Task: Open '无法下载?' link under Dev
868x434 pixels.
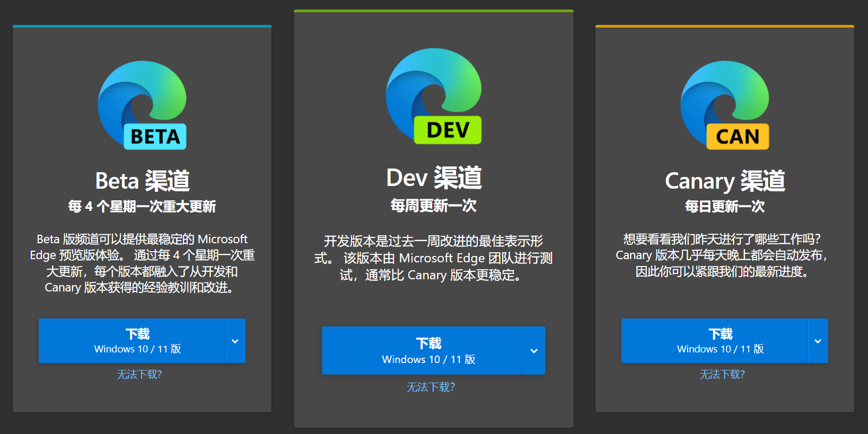Action: coord(431,387)
